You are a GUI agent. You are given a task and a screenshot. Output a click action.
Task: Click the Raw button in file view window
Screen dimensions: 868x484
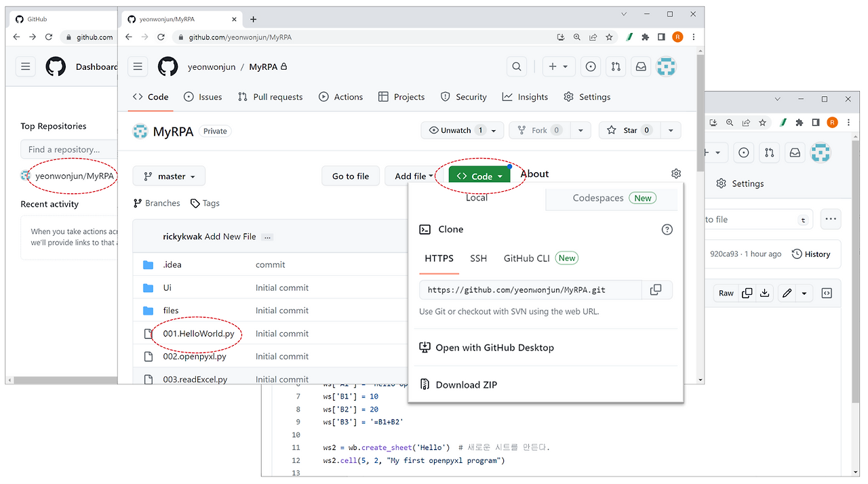(x=726, y=293)
